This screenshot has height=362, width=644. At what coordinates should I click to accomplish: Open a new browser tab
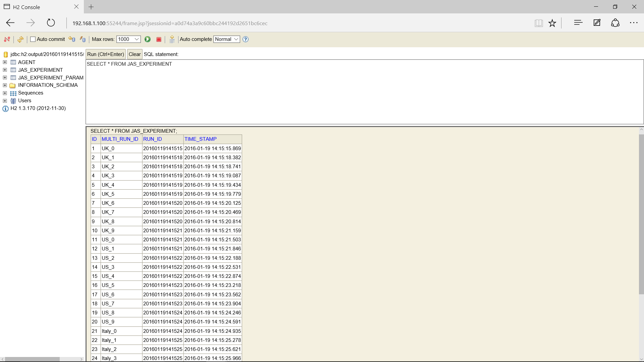point(91,7)
